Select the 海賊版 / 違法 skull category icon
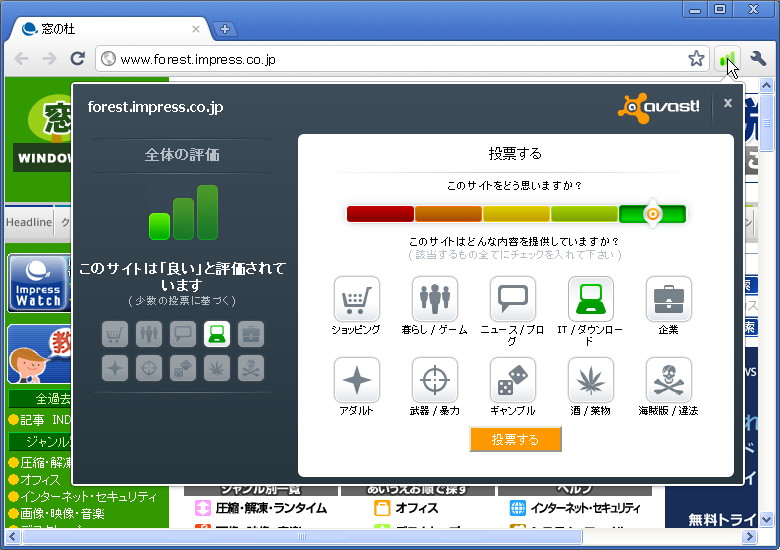The height and width of the screenshot is (550, 780). pos(669,380)
